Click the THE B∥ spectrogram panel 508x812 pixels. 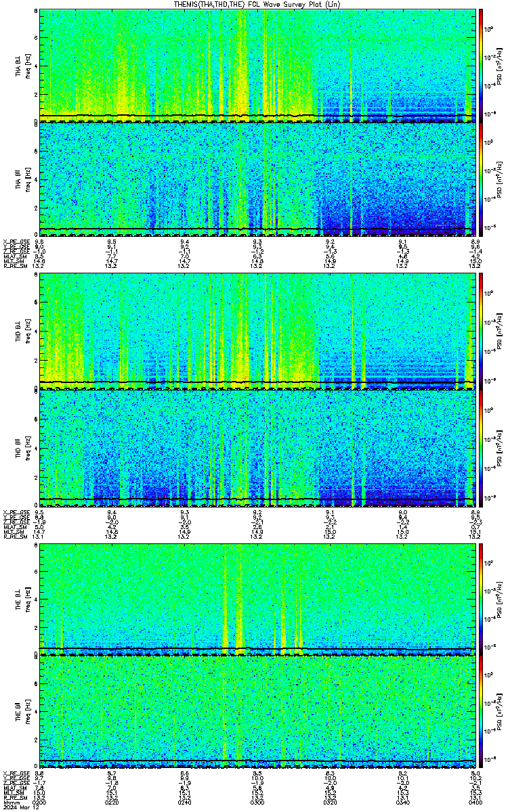tap(257, 711)
